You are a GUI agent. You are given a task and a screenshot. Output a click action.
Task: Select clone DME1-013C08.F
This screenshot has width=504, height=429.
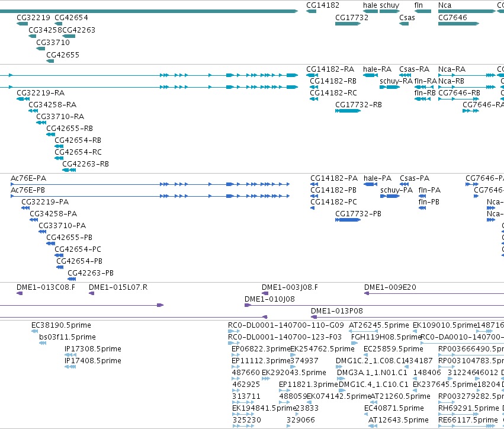[46, 287]
